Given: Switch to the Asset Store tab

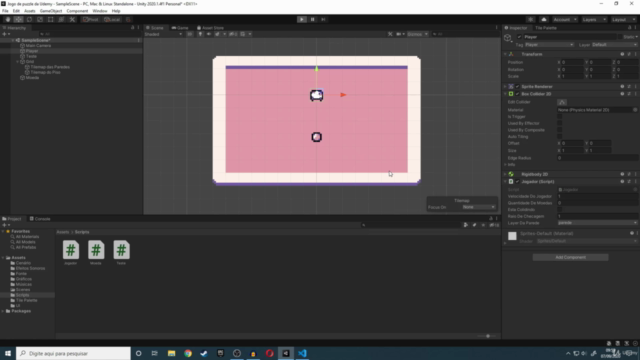Looking at the screenshot, I should pyautogui.click(x=210, y=28).
